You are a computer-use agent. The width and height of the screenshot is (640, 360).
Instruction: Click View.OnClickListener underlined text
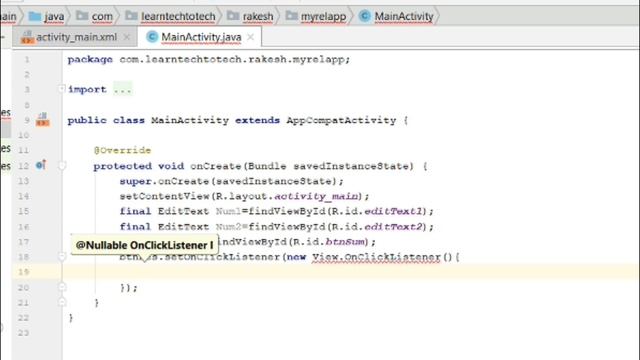pos(376,257)
